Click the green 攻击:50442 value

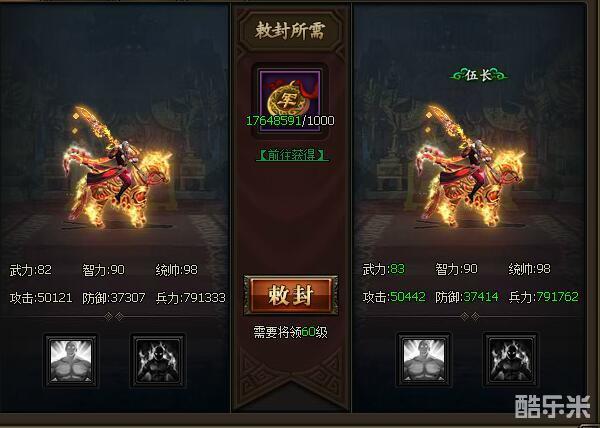click(394, 297)
